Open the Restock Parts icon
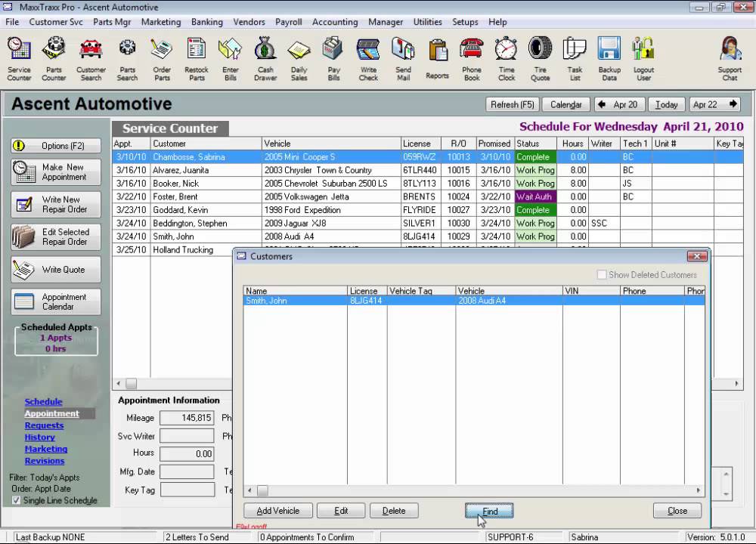 [x=197, y=59]
